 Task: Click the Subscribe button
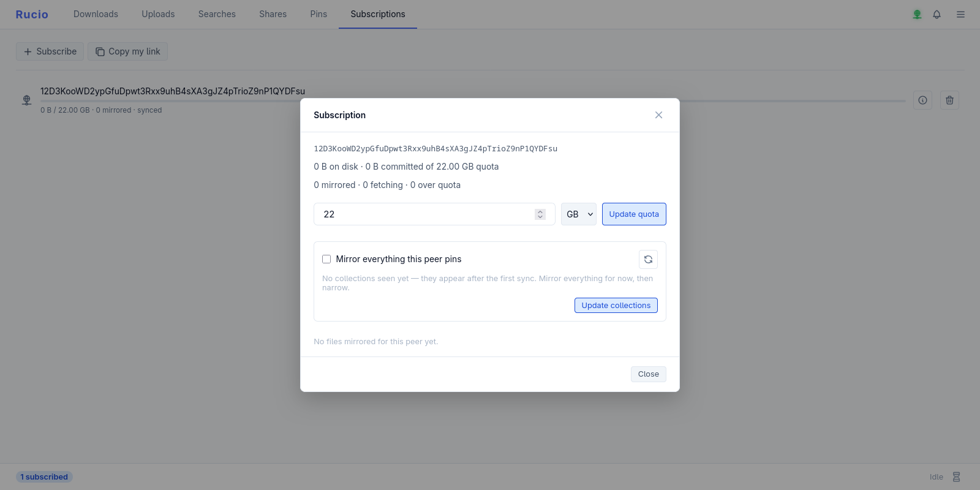(50, 51)
